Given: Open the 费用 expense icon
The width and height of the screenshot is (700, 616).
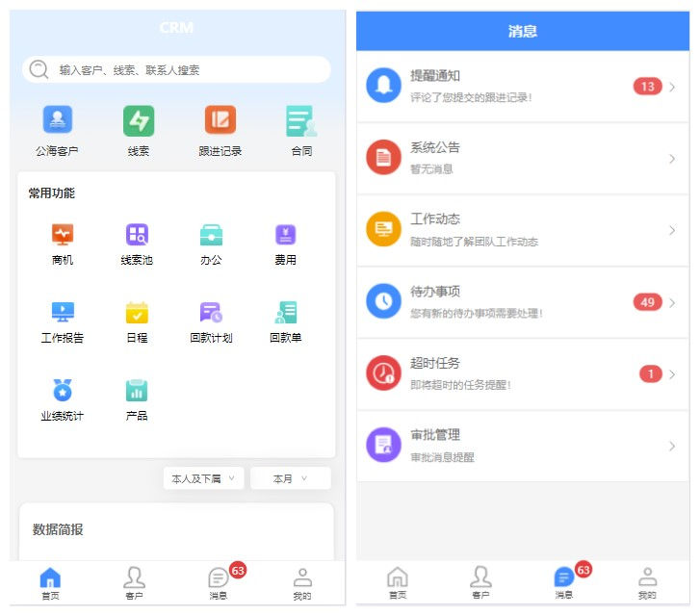Looking at the screenshot, I should [285, 234].
